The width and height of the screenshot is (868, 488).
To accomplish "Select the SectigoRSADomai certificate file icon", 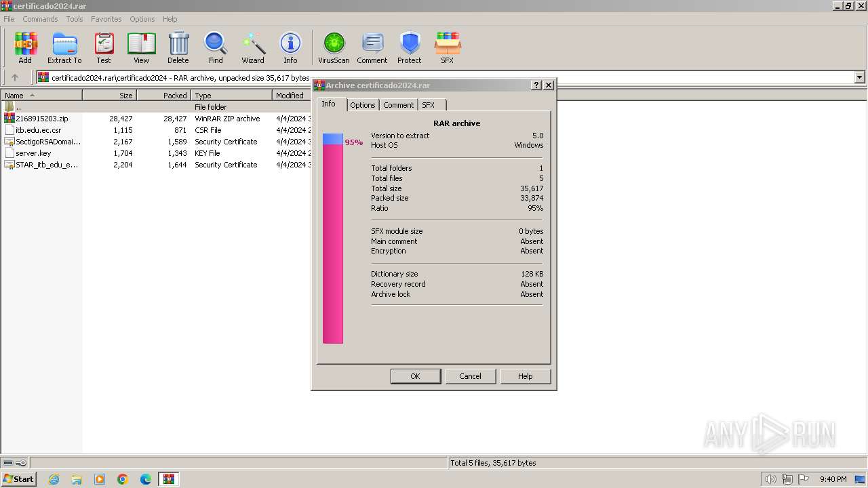I will (9, 142).
